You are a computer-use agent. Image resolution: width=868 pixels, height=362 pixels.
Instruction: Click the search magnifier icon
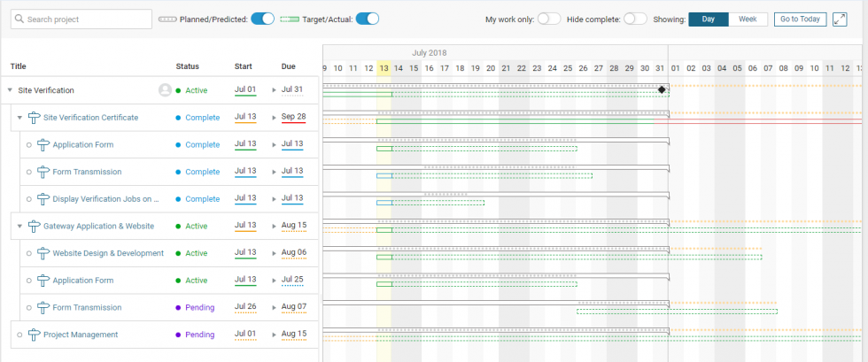19,19
